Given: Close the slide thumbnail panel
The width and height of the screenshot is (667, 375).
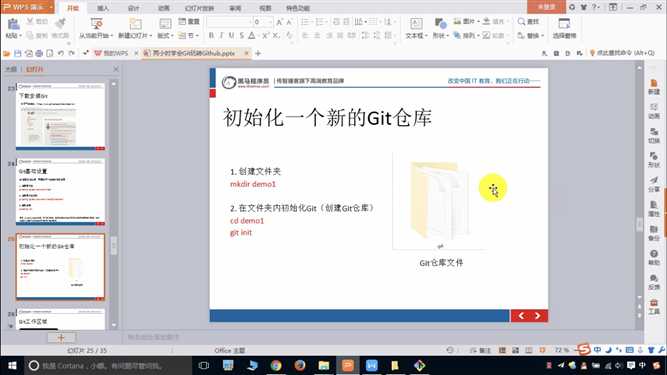Looking at the screenshot, I should tap(116, 69).
